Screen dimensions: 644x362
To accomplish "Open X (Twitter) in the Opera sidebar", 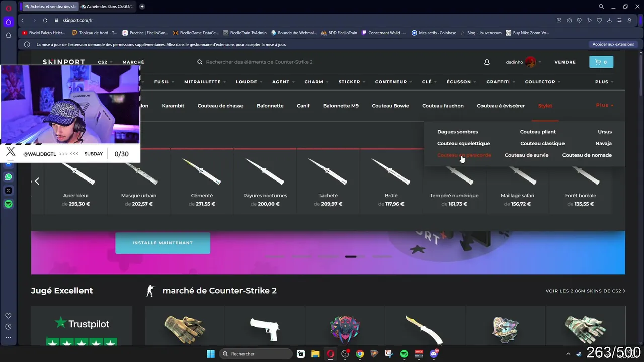I will click(x=8, y=191).
